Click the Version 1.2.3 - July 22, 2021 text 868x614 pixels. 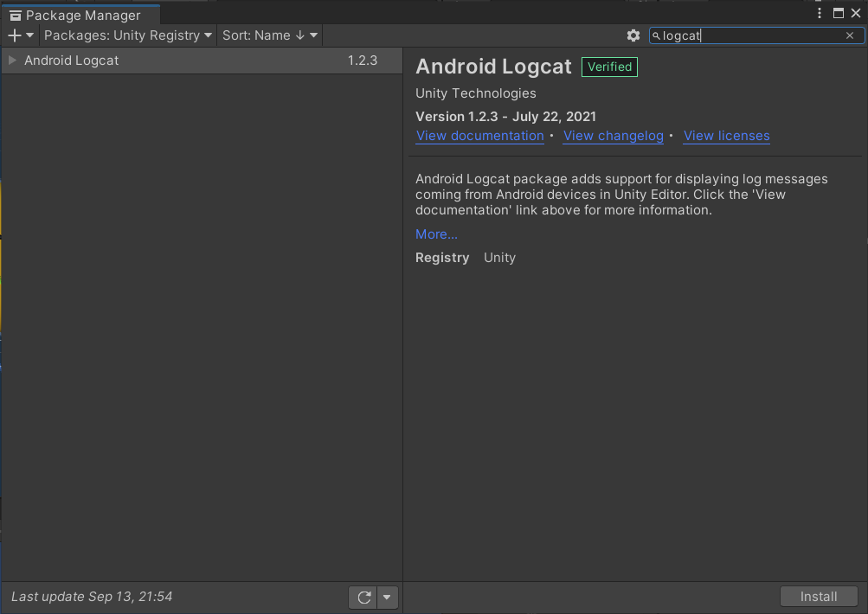coord(506,117)
